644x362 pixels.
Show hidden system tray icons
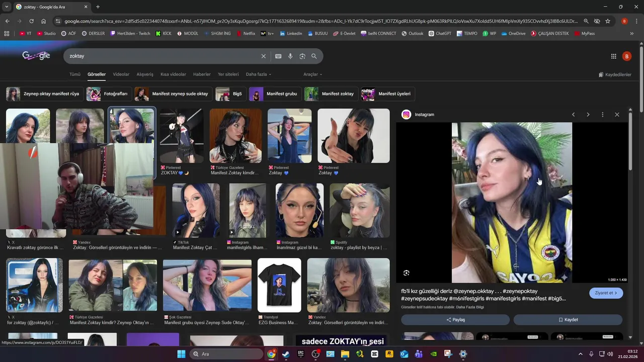coord(580,354)
